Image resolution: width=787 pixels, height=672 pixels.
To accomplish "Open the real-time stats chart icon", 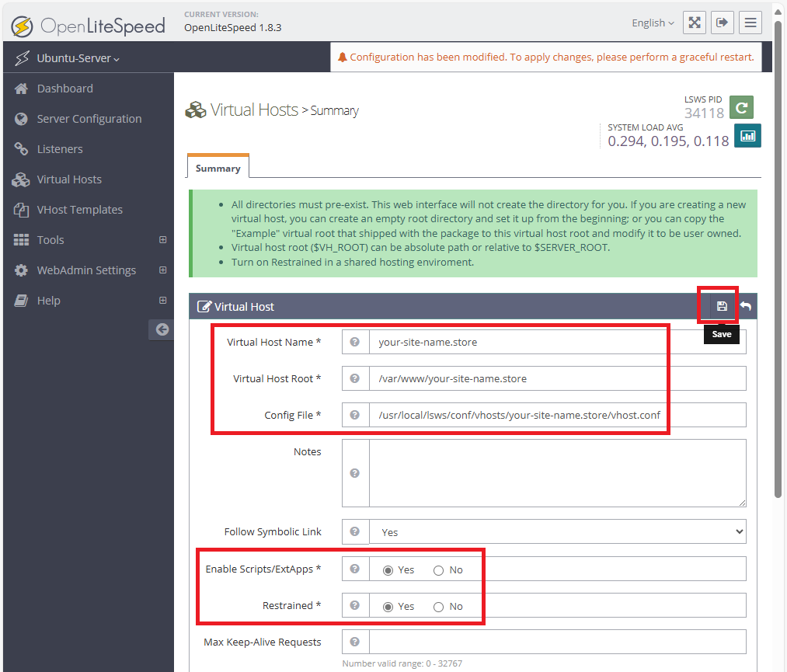I will (748, 135).
